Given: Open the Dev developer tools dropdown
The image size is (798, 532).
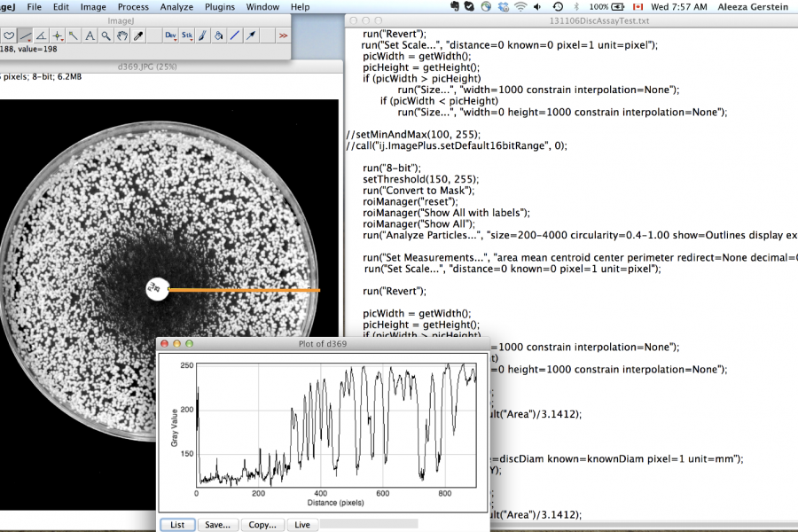Looking at the screenshot, I should pos(170,35).
